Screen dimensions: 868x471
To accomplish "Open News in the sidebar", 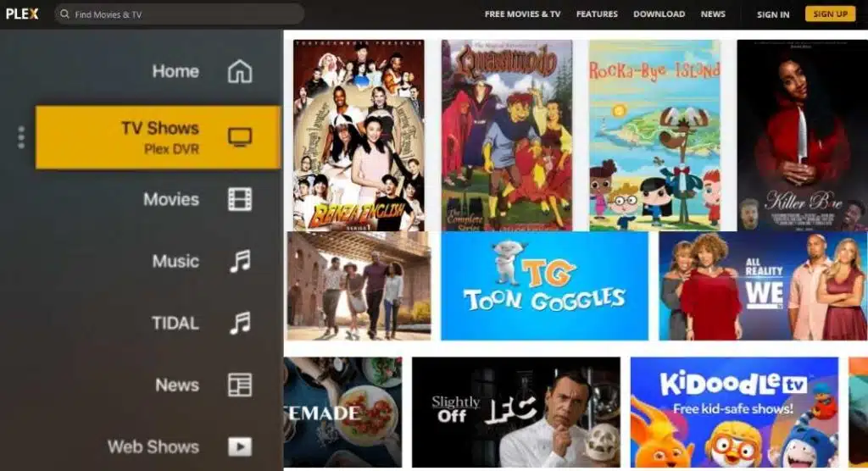I will coord(176,385).
